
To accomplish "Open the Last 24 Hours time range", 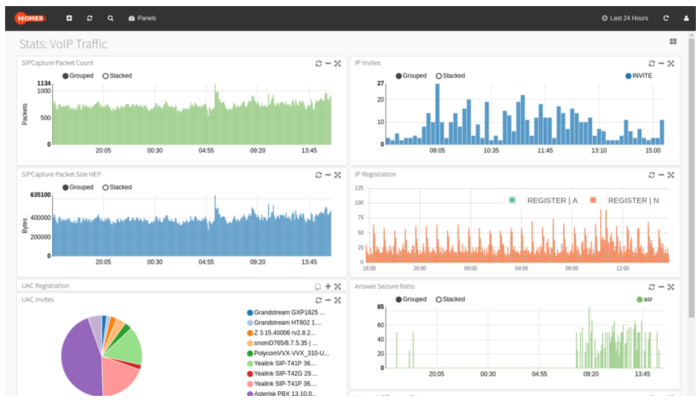I will click(x=625, y=18).
